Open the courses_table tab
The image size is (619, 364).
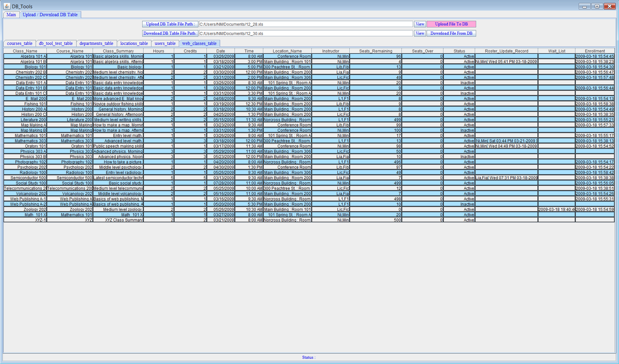tap(19, 43)
